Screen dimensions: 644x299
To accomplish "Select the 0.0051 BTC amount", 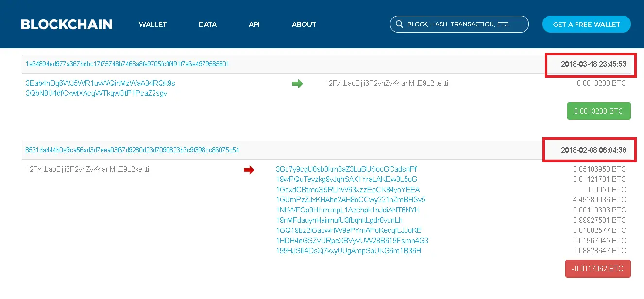I will [x=608, y=190].
